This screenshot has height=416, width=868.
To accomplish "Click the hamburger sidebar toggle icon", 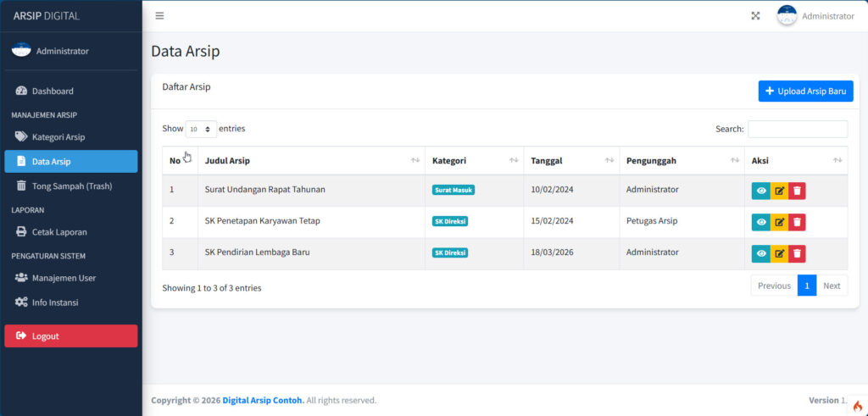I will pyautogui.click(x=159, y=16).
